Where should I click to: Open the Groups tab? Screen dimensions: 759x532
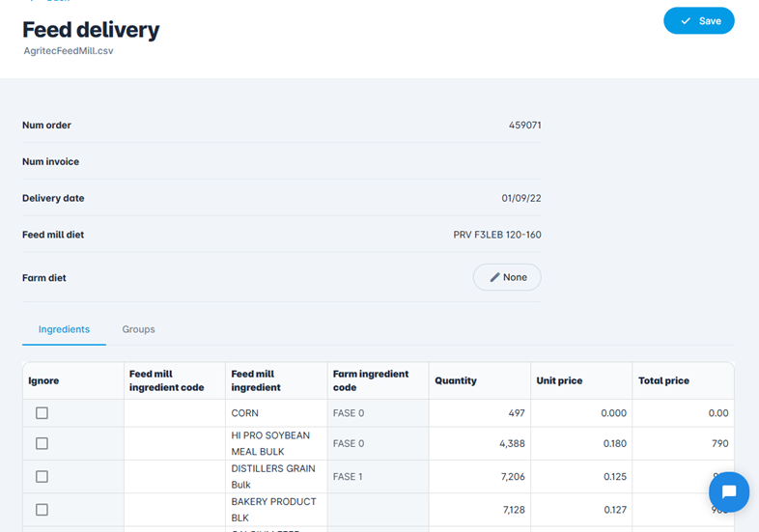pyautogui.click(x=138, y=329)
